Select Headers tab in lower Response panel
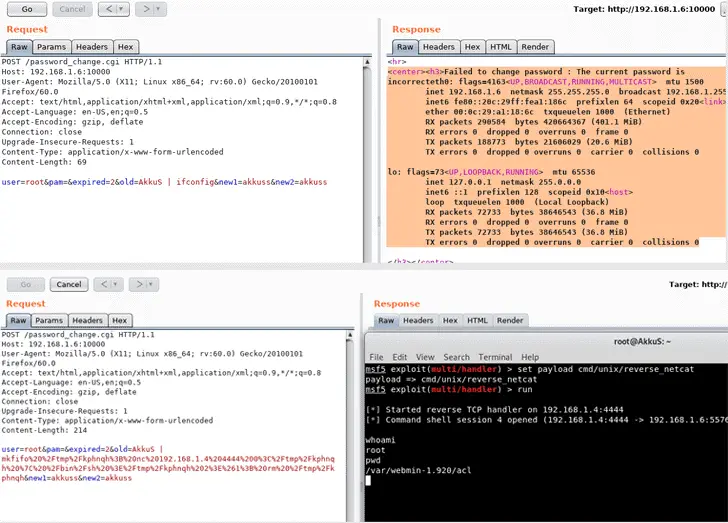The height and width of the screenshot is (523, 728). pos(418,320)
